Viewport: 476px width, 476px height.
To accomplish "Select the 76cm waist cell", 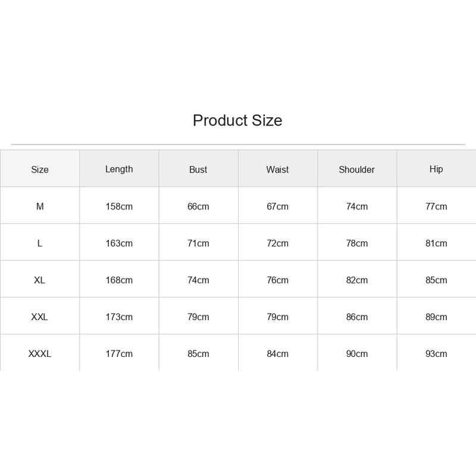I will click(277, 280).
